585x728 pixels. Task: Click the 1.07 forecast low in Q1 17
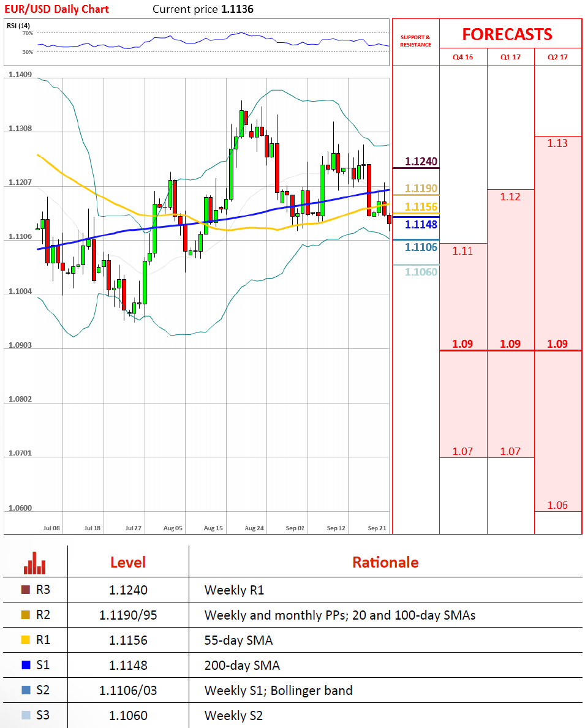click(510, 451)
